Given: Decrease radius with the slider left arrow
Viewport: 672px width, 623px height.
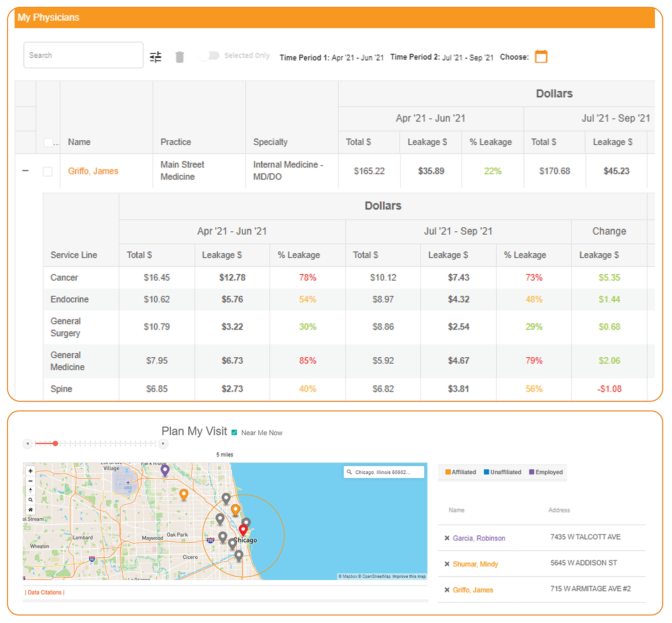Looking at the screenshot, I should click(x=27, y=444).
